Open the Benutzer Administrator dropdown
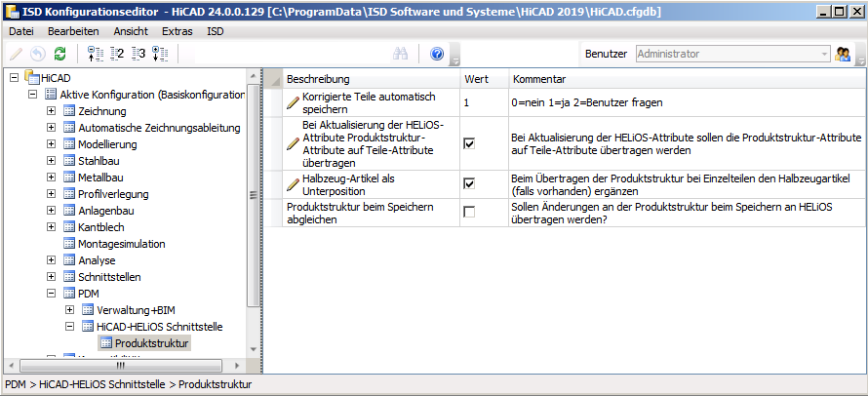This screenshot has height=396, width=868. [x=824, y=54]
